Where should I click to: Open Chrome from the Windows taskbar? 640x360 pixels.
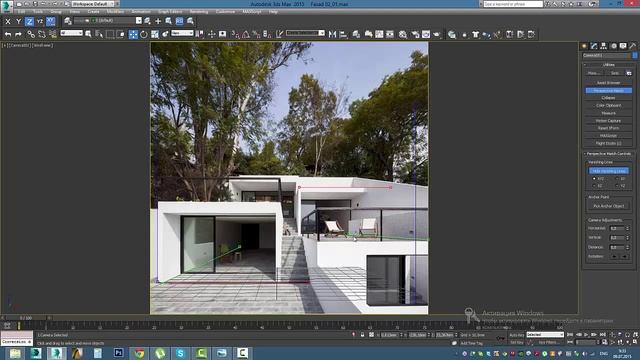coord(139,353)
